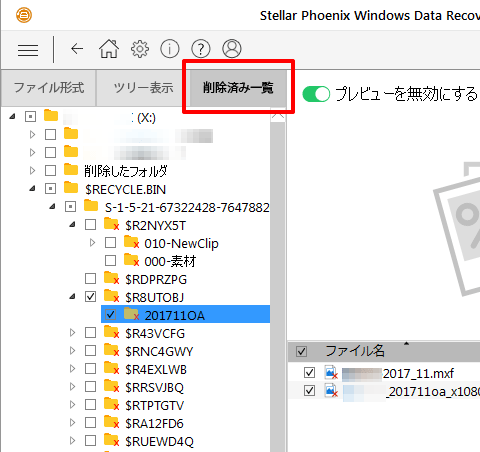Toggle the プレビューを無効にする switch
Viewport: 480px width, 452px height.
pos(316,94)
